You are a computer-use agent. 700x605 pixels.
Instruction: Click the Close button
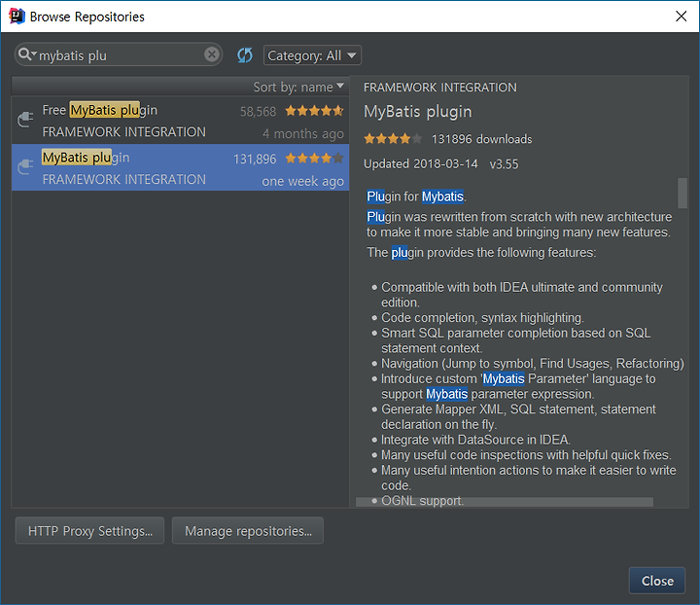[657, 581]
